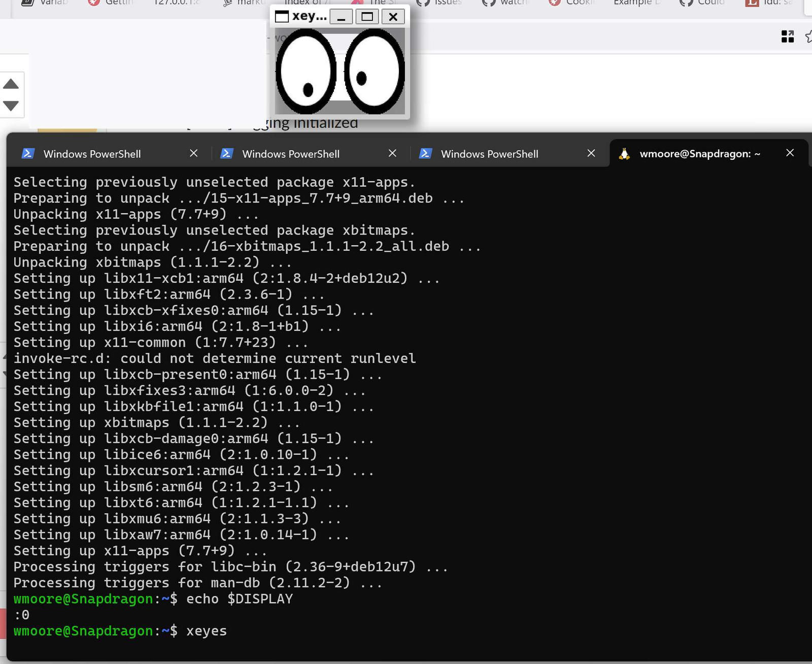Close the xeyes window

point(393,17)
